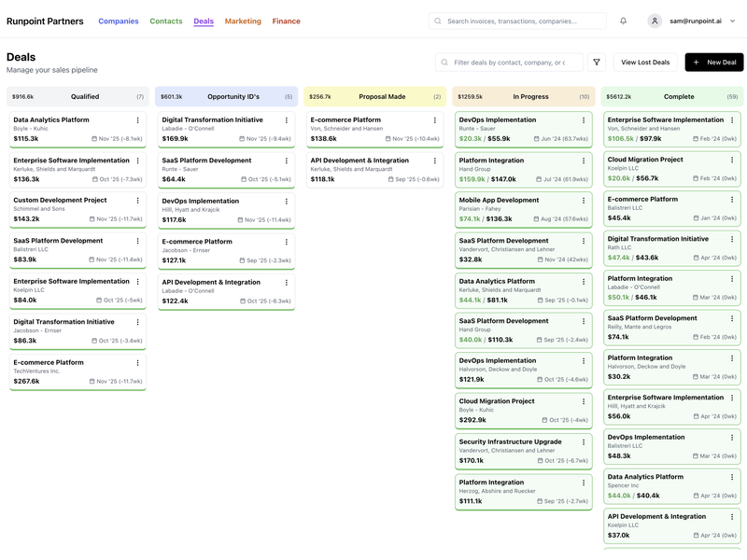
Task: Open options on E-commerce Platform in Proposal Made
Action: 435,119
